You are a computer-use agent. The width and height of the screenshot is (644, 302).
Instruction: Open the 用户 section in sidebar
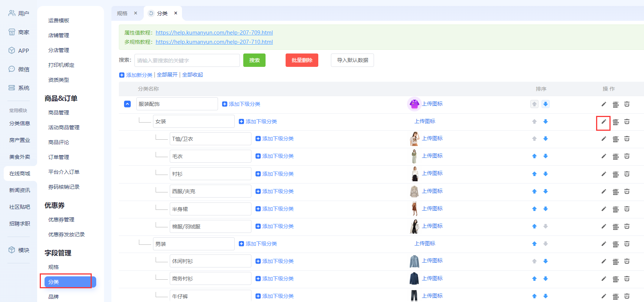(19, 13)
